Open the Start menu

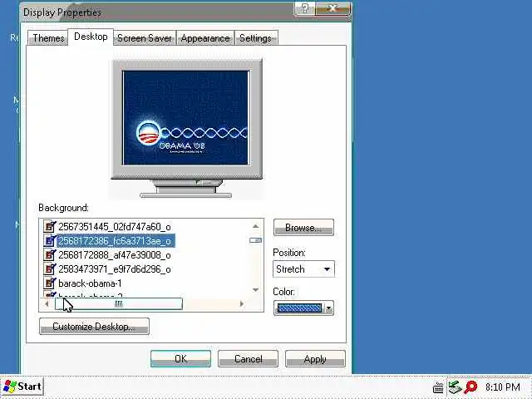click(22, 387)
